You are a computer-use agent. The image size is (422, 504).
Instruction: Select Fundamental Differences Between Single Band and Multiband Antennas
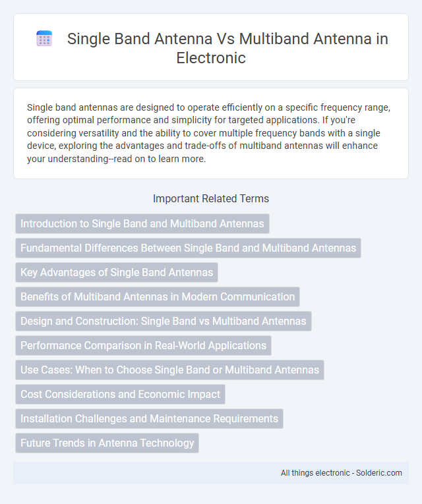click(188, 248)
